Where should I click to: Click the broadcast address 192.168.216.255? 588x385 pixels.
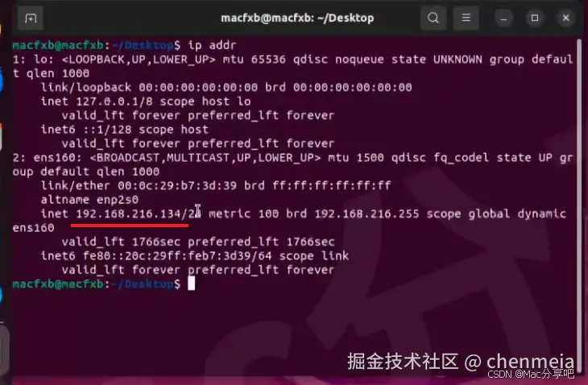click(366, 214)
